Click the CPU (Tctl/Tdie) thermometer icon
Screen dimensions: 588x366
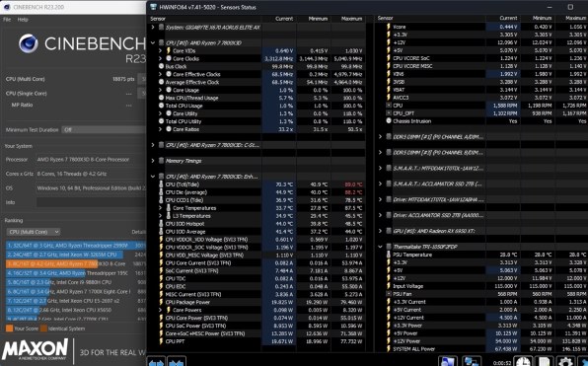(x=161, y=184)
